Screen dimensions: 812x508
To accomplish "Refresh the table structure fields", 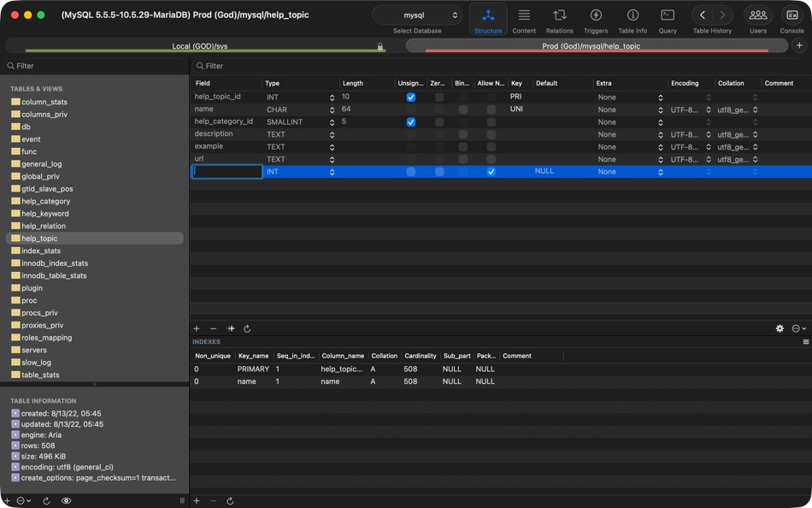I will point(247,328).
